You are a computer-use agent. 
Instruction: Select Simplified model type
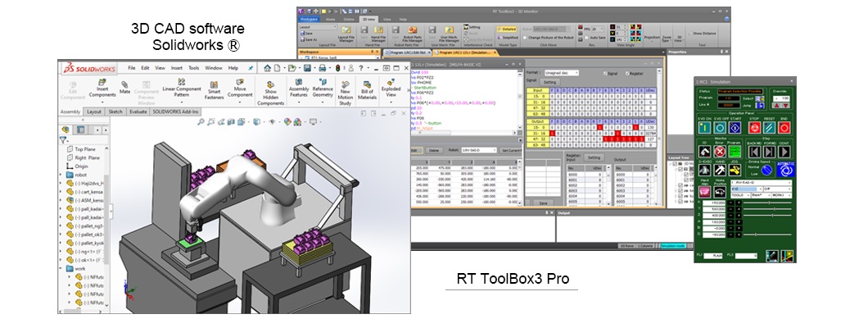pos(507,38)
